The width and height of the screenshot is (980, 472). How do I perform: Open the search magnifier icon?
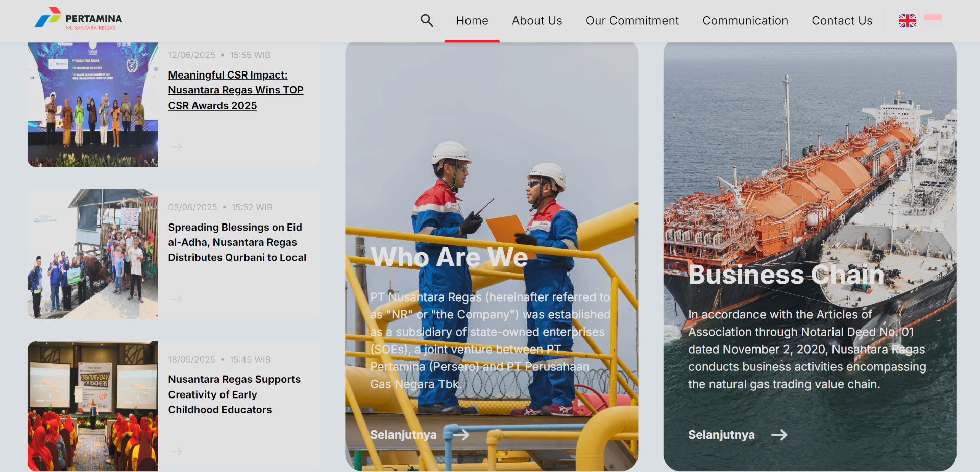click(427, 20)
